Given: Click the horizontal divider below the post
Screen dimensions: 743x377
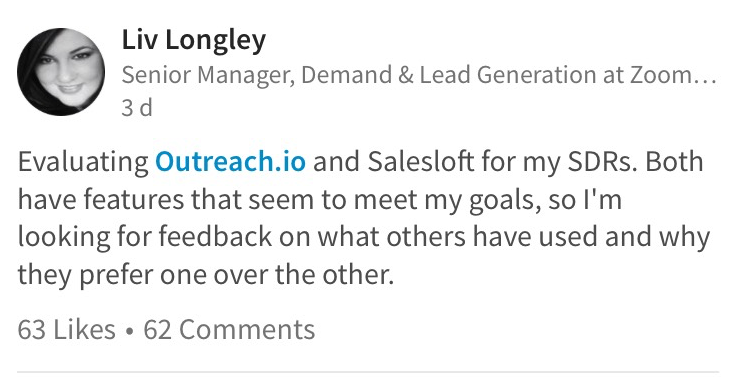Looking at the screenshot, I should click(x=368, y=372).
